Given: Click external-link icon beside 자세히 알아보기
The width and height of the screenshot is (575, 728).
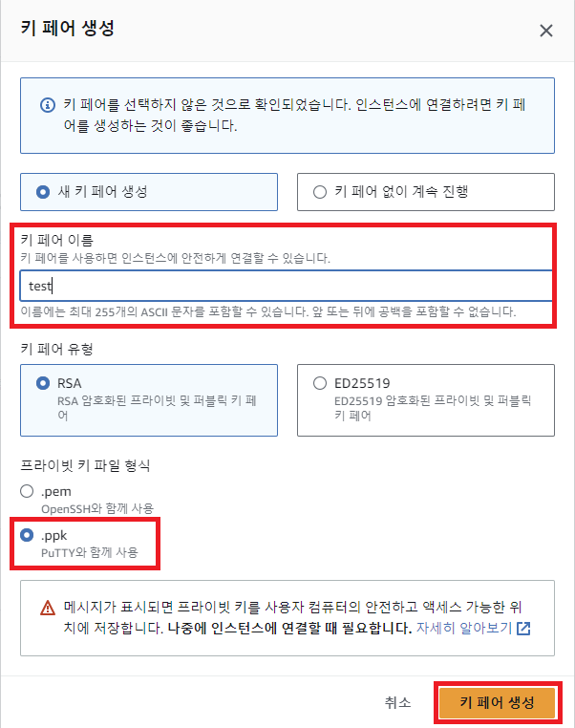Looking at the screenshot, I should [523, 629].
